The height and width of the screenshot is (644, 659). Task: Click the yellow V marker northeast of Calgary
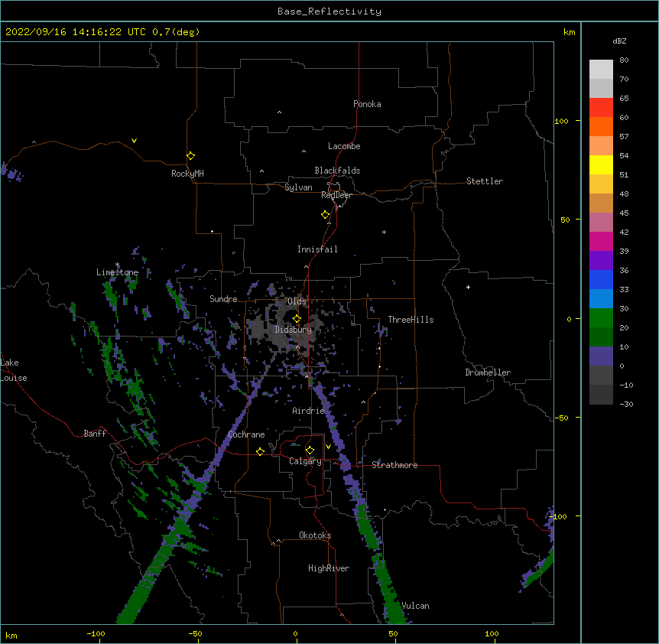click(328, 447)
